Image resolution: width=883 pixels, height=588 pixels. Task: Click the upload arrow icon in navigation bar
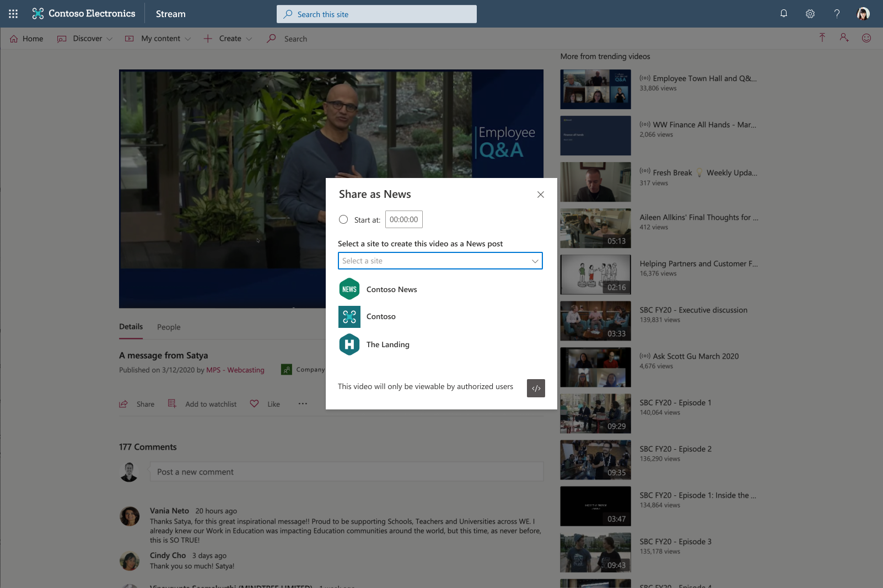(x=822, y=38)
